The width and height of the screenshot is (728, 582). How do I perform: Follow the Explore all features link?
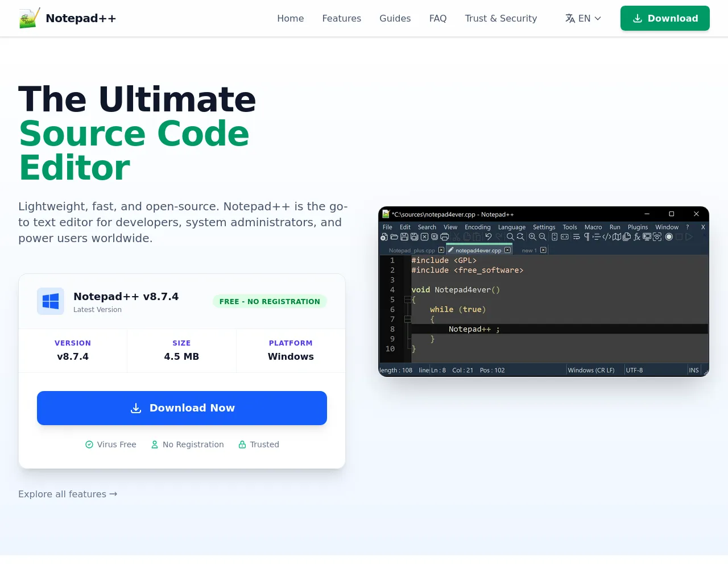pos(68,494)
